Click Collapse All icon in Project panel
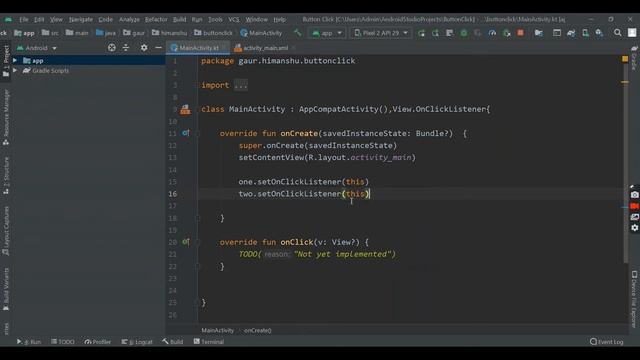The width and height of the screenshot is (640, 360). pyautogui.click(x=126, y=48)
